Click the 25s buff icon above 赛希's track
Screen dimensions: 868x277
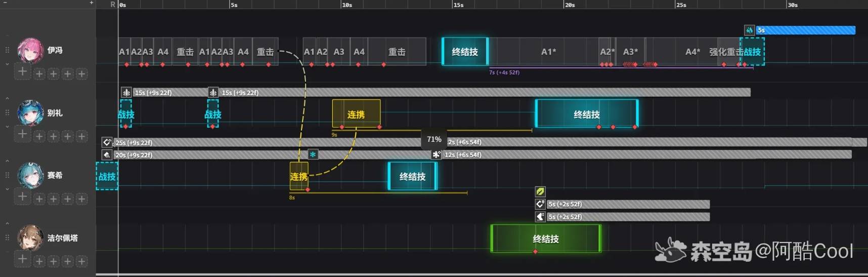[107, 142]
